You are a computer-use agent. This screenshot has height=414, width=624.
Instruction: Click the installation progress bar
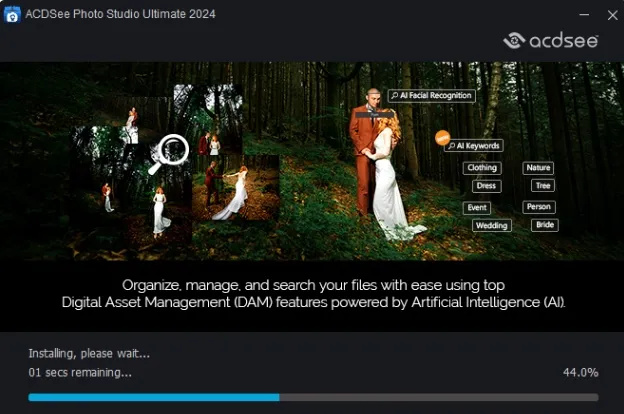tap(313, 397)
